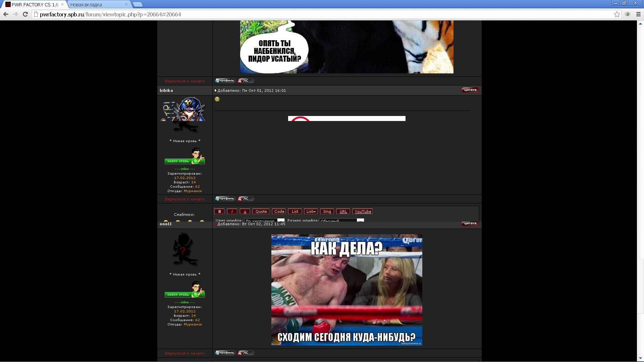
Task: Click Вернуться к началу under bibika's post
Action: 184,199
